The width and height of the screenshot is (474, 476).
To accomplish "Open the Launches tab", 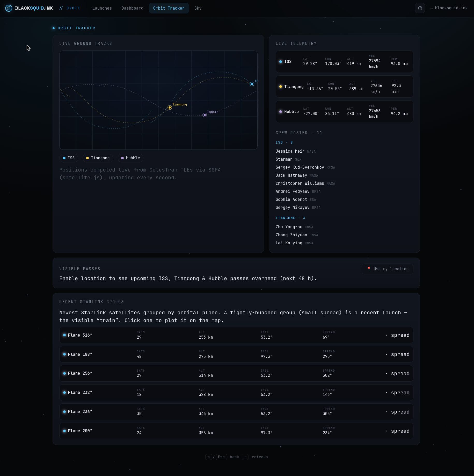I will [x=102, y=8].
